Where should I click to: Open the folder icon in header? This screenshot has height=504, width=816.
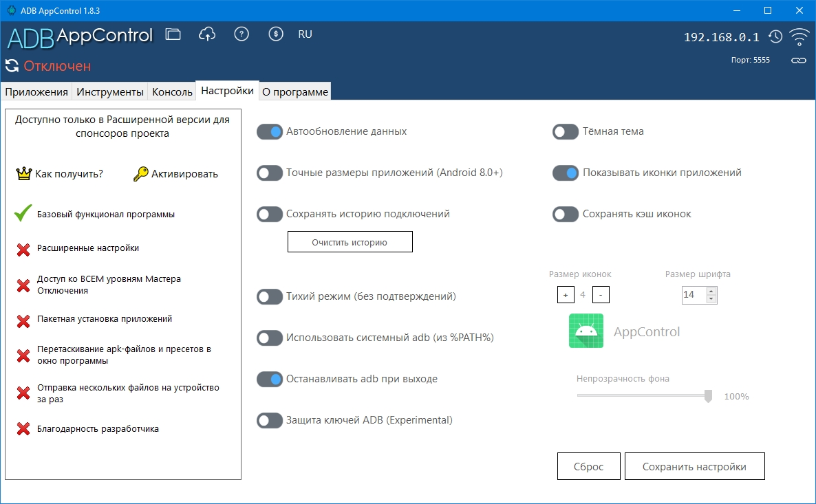(173, 34)
